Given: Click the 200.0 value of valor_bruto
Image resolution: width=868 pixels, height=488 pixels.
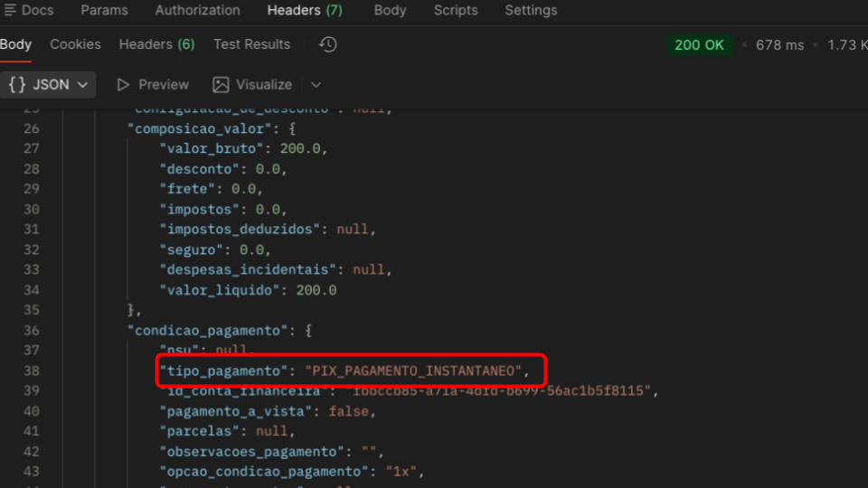Looking at the screenshot, I should click(300, 149).
